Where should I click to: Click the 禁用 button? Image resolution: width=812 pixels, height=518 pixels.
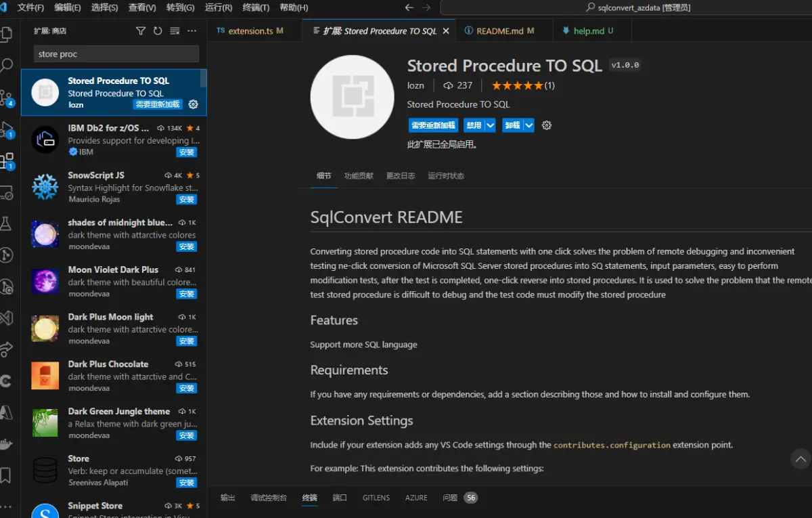(x=474, y=125)
